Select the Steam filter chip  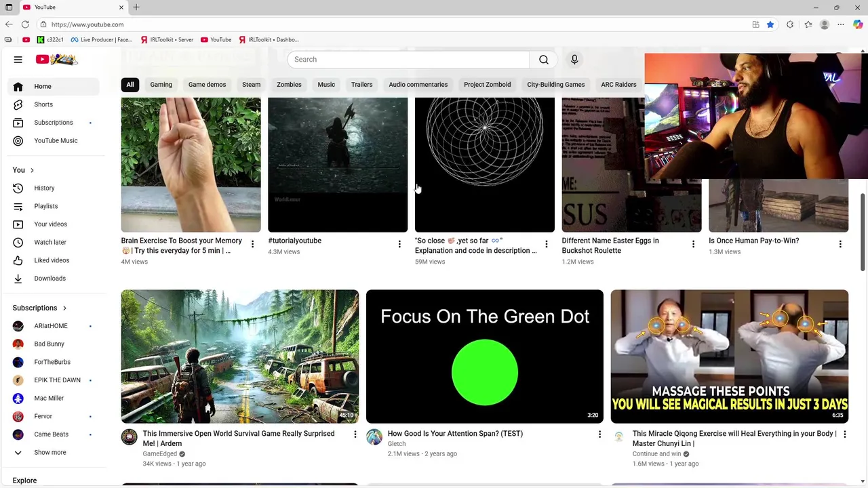click(251, 85)
